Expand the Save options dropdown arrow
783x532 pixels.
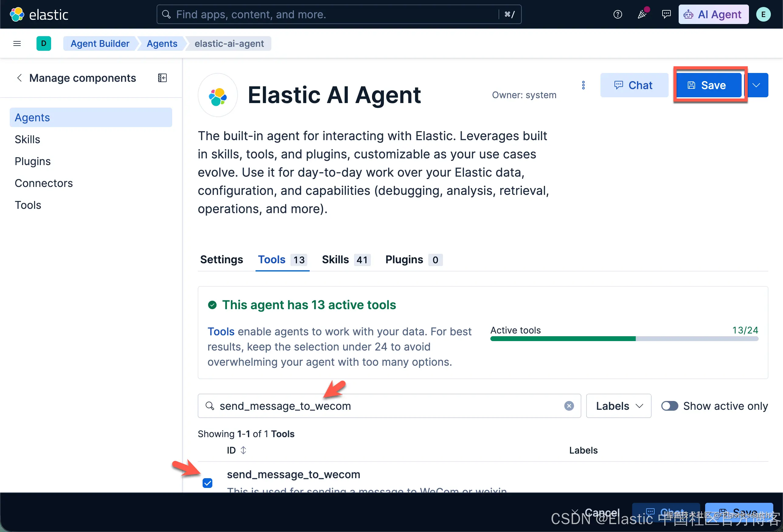(x=757, y=85)
